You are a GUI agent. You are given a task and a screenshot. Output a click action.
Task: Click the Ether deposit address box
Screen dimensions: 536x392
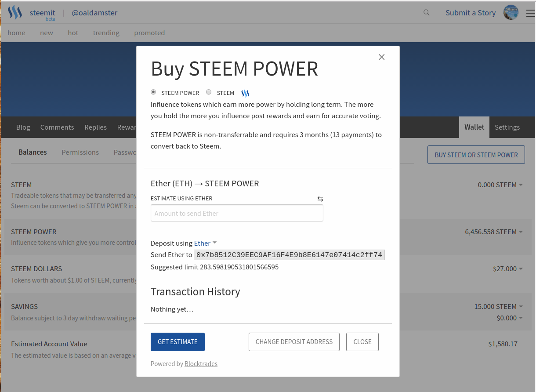pyautogui.click(x=290, y=255)
